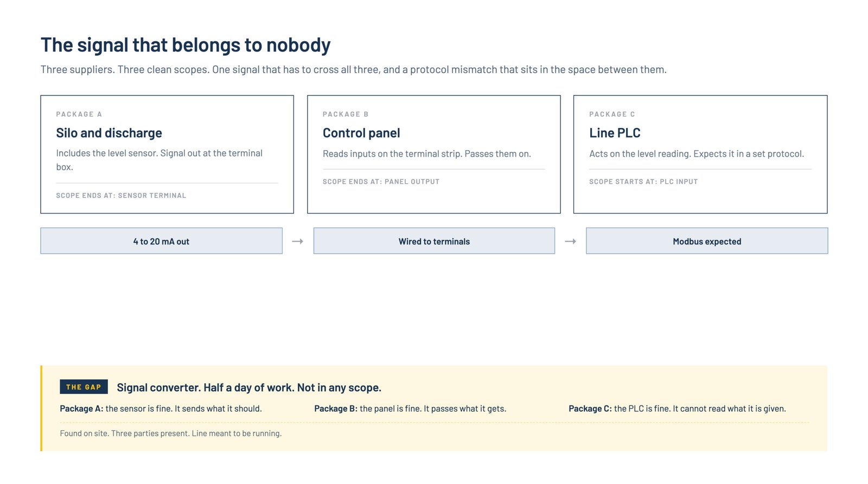868x484 pixels.
Task: Open the Silo and discharge card
Action: [167, 154]
